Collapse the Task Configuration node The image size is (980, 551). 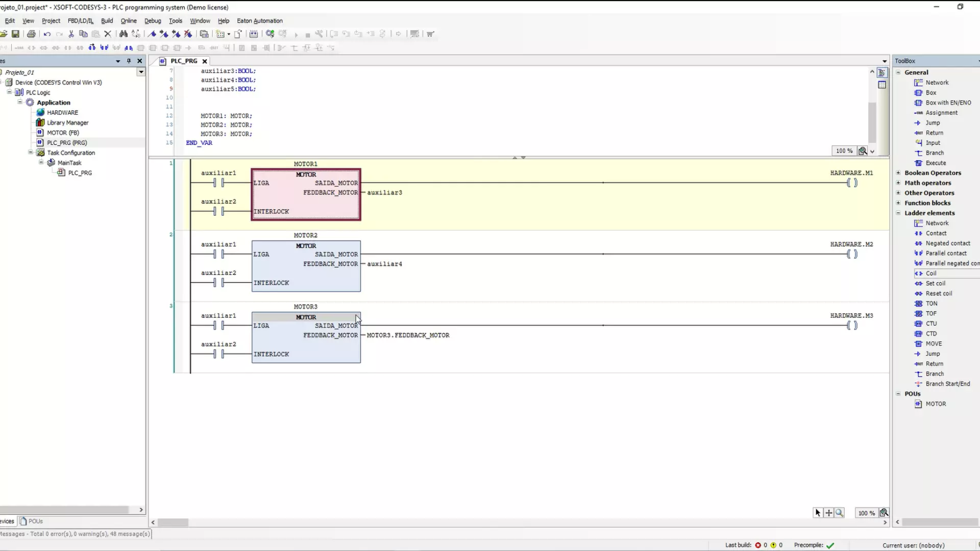click(x=31, y=153)
